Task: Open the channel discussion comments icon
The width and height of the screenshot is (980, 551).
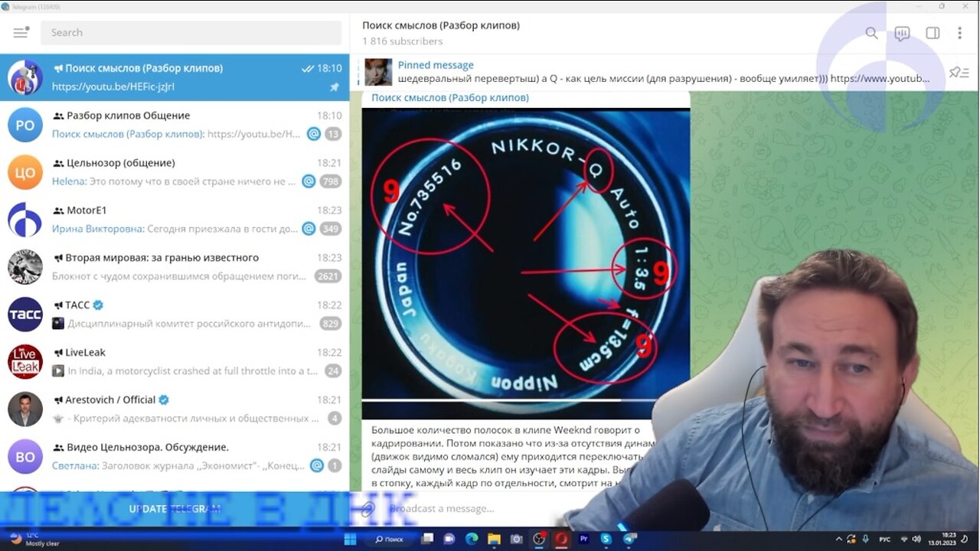Action: tap(902, 33)
